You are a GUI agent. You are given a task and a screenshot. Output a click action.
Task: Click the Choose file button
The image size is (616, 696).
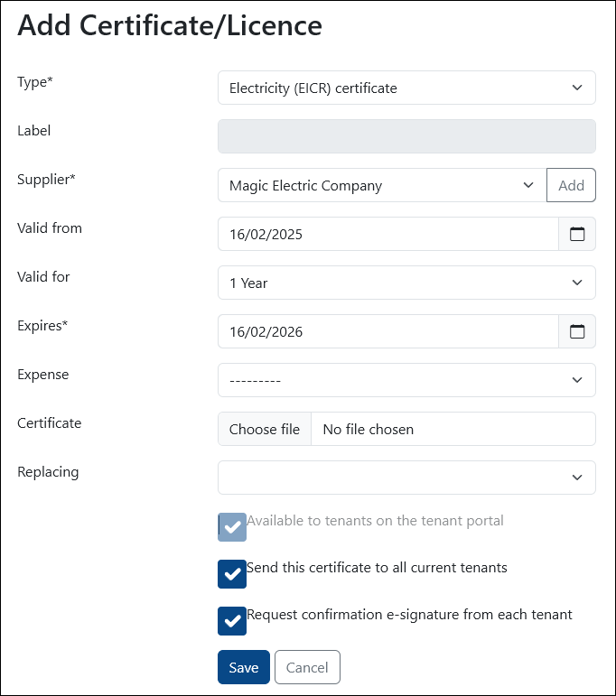265,429
